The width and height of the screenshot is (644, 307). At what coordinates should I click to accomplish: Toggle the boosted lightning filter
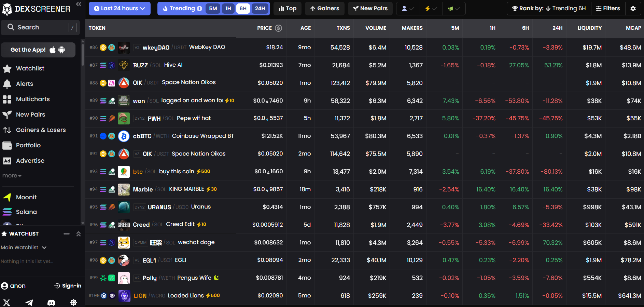(x=431, y=9)
